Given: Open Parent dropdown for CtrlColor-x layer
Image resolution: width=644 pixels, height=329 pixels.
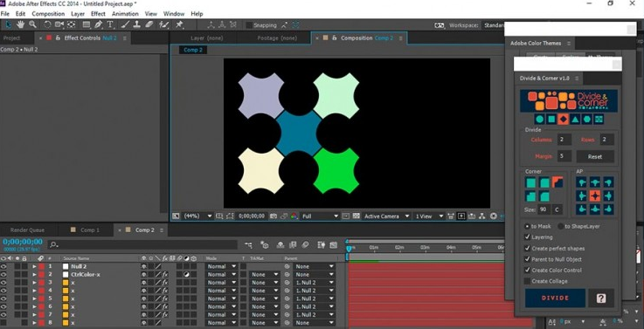Looking at the screenshot, I should (x=315, y=274).
